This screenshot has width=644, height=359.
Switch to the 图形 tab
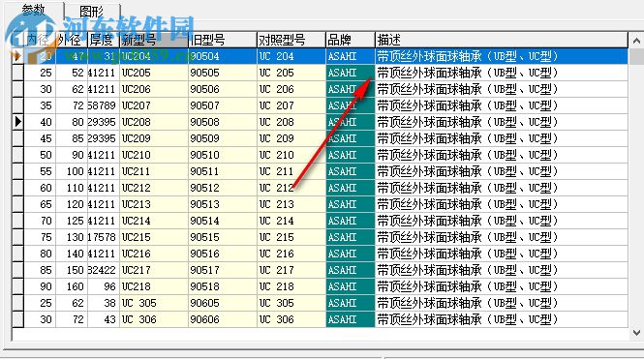[92, 12]
